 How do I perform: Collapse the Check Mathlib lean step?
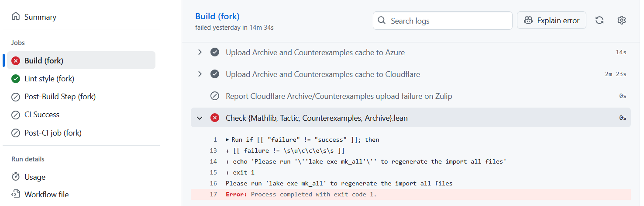200,118
